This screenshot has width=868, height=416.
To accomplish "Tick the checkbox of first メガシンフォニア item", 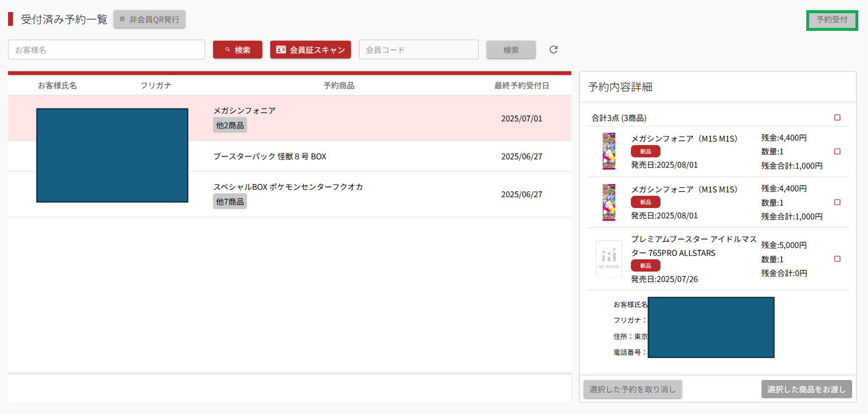I will pos(838,151).
